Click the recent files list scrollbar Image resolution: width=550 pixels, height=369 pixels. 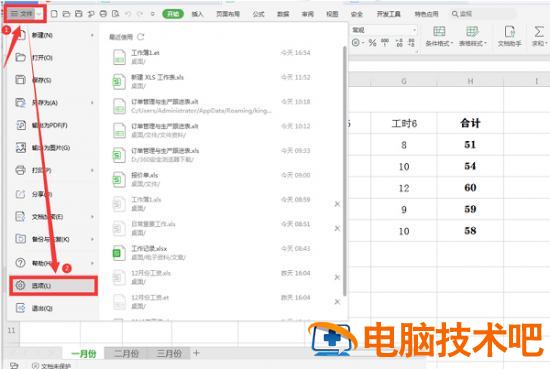coord(344,170)
